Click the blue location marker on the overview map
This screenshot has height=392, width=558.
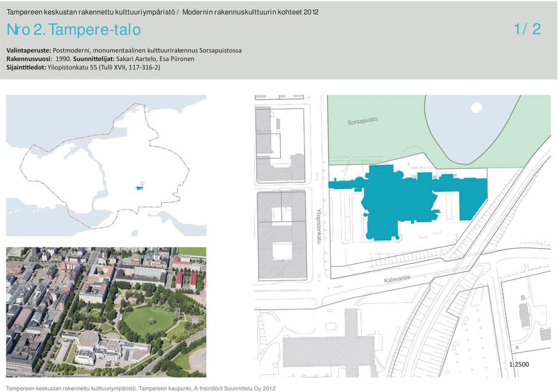coord(139,188)
